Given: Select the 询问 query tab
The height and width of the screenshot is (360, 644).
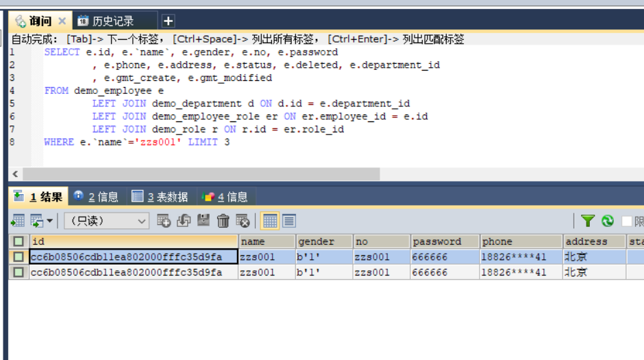Looking at the screenshot, I should [40, 21].
